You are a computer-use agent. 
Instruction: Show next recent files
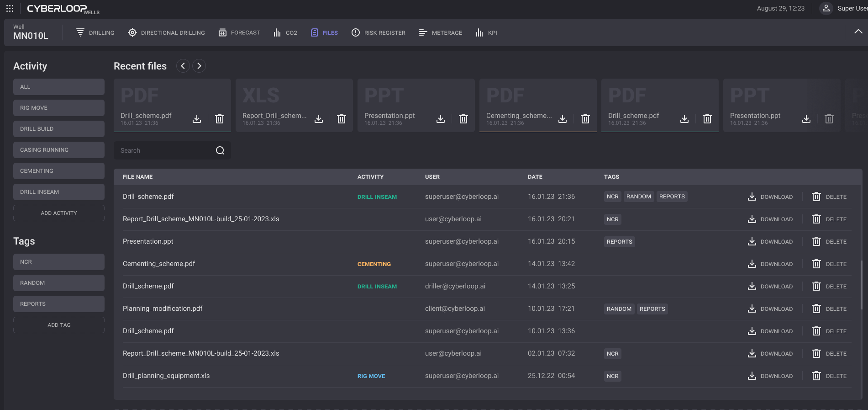[199, 66]
